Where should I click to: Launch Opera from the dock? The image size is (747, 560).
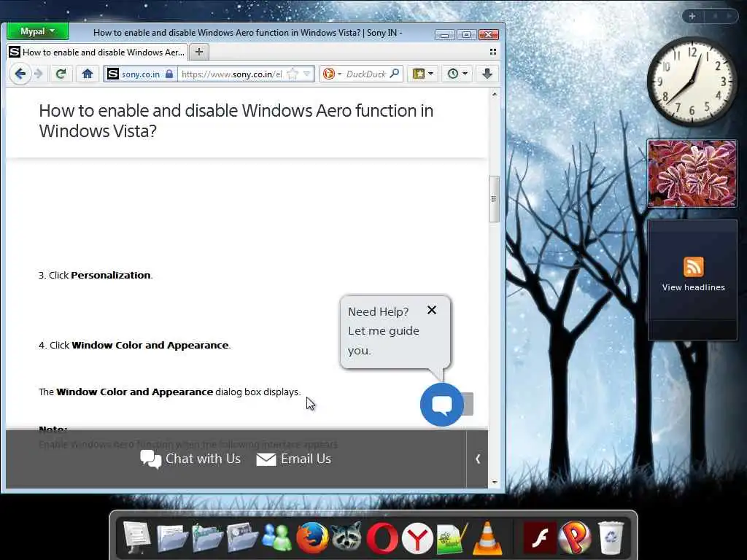(x=382, y=538)
